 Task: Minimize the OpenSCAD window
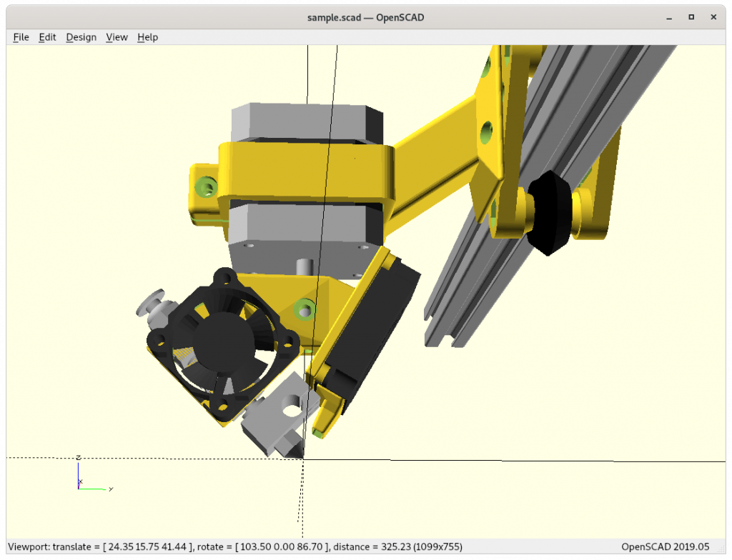coord(669,18)
